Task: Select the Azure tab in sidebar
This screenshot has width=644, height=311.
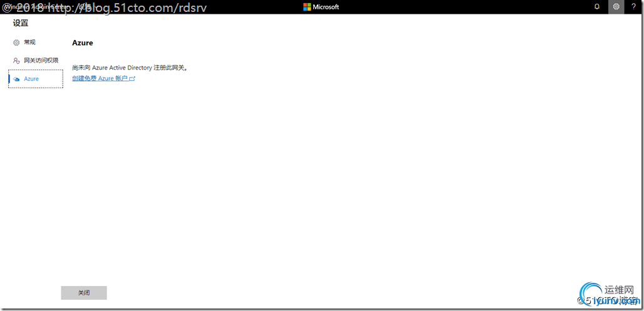Action: click(36, 79)
